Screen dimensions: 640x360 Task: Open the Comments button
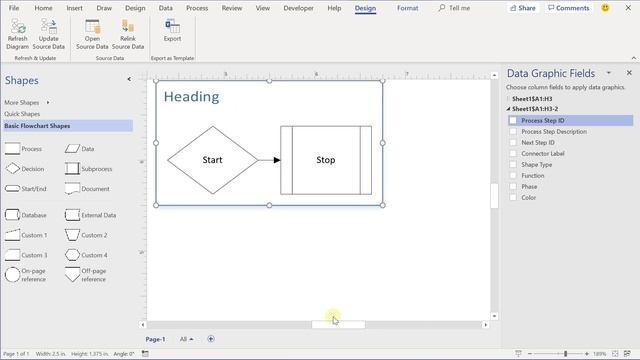coord(569,8)
